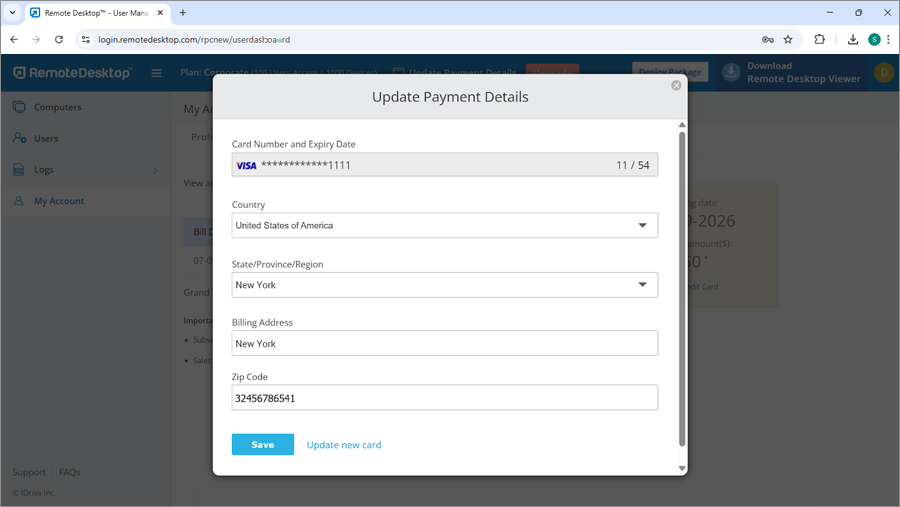
Task: Open the Country dropdown
Action: tap(444, 226)
